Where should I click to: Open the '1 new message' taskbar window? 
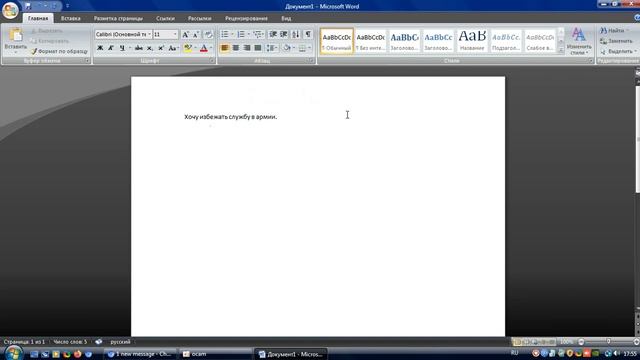coord(140,354)
